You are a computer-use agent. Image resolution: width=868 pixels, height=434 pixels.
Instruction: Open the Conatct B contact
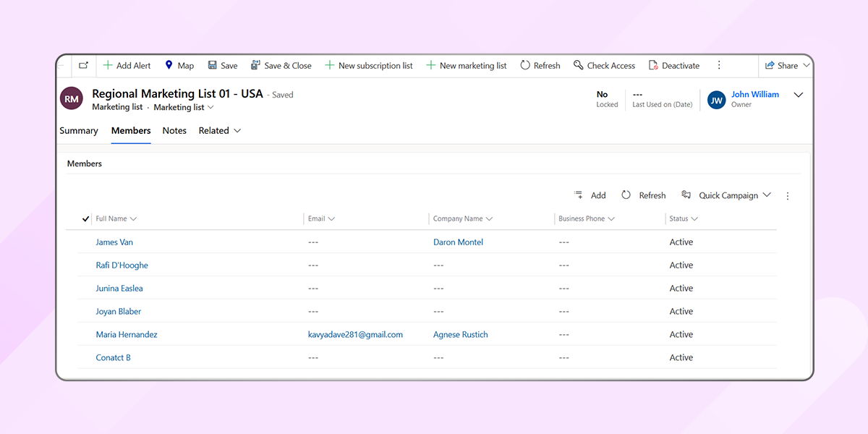(x=114, y=358)
